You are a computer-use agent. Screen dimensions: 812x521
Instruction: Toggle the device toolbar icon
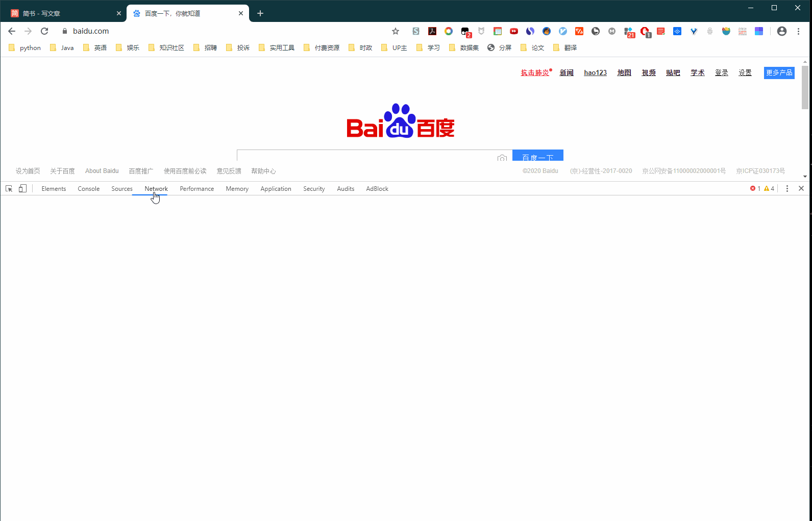[22, 188]
